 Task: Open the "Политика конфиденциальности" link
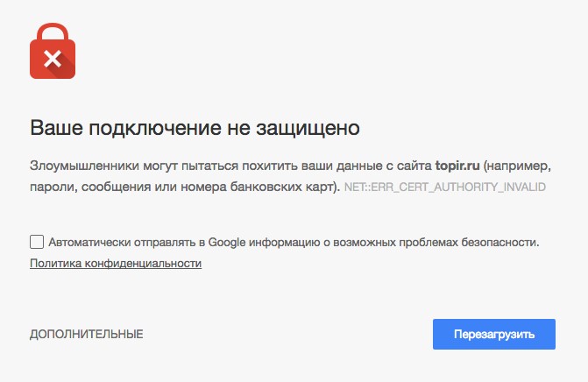(116, 263)
